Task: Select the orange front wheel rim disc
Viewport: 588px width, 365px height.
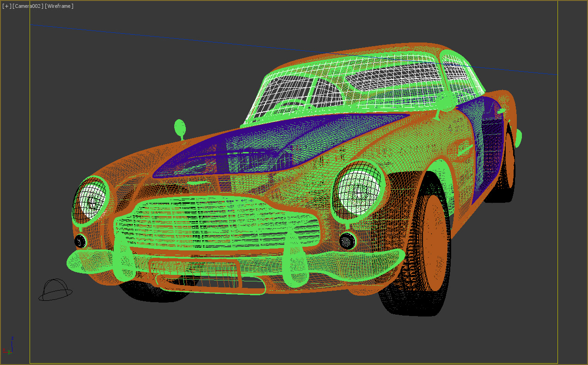Action: coord(435,243)
